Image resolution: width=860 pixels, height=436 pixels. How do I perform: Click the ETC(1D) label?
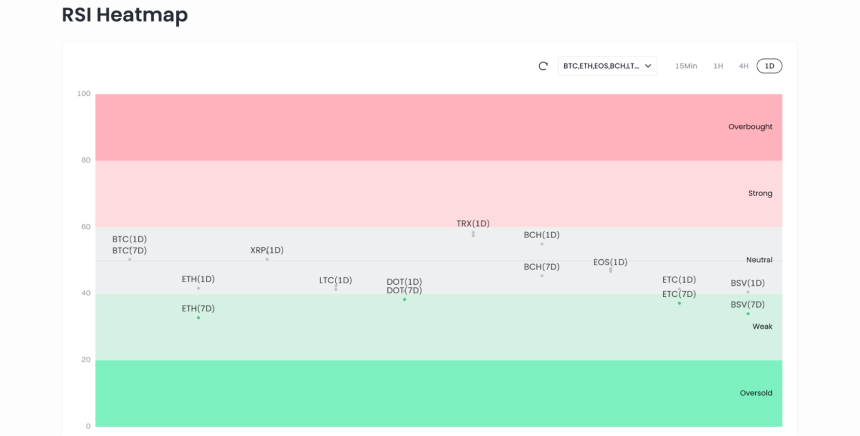click(x=679, y=280)
